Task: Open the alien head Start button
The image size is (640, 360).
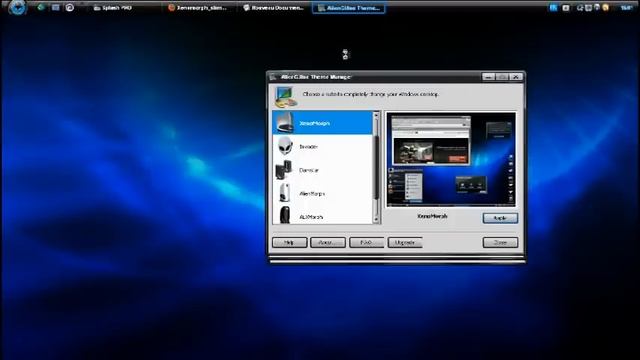Action: [x=18, y=7]
